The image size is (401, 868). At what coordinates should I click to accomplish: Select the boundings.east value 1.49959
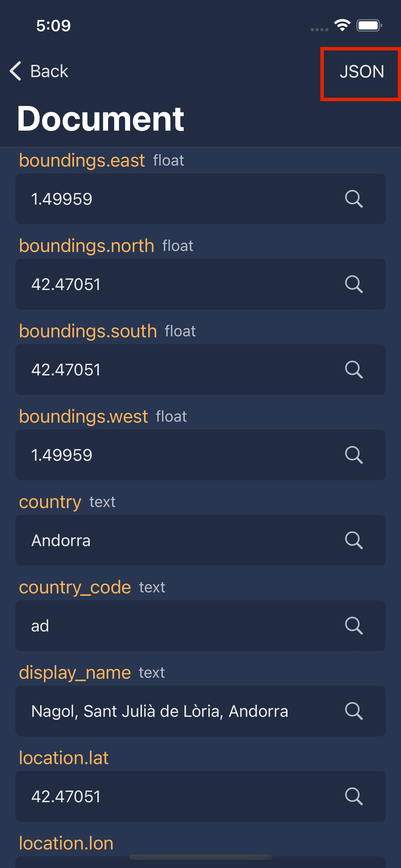[62, 199]
